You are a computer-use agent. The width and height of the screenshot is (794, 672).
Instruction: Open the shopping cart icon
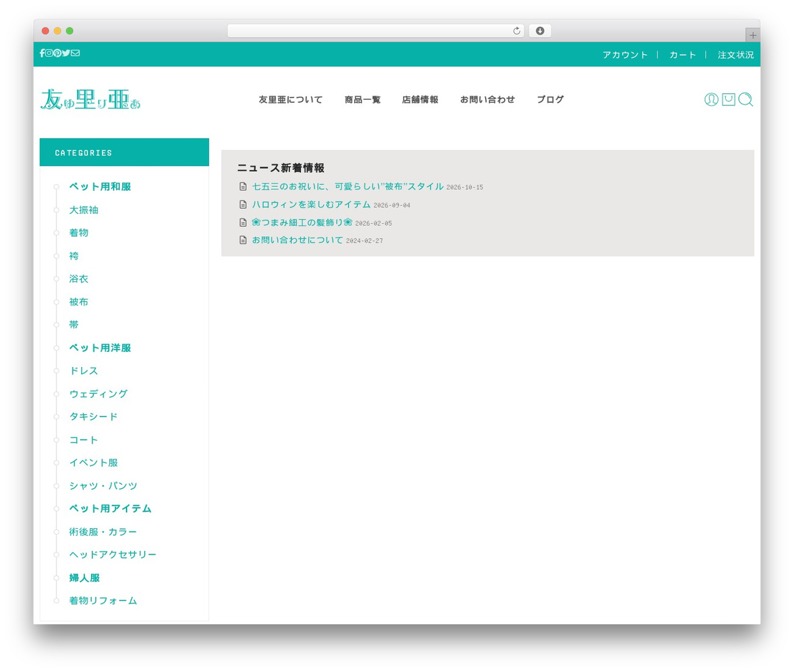(x=729, y=99)
